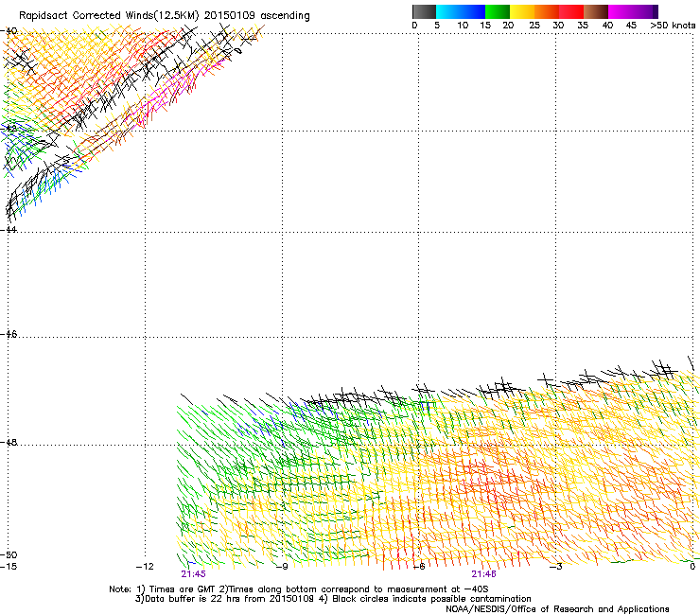Click the blue 10-15 knots legend swatch
700x615 pixels.
pos(473,11)
